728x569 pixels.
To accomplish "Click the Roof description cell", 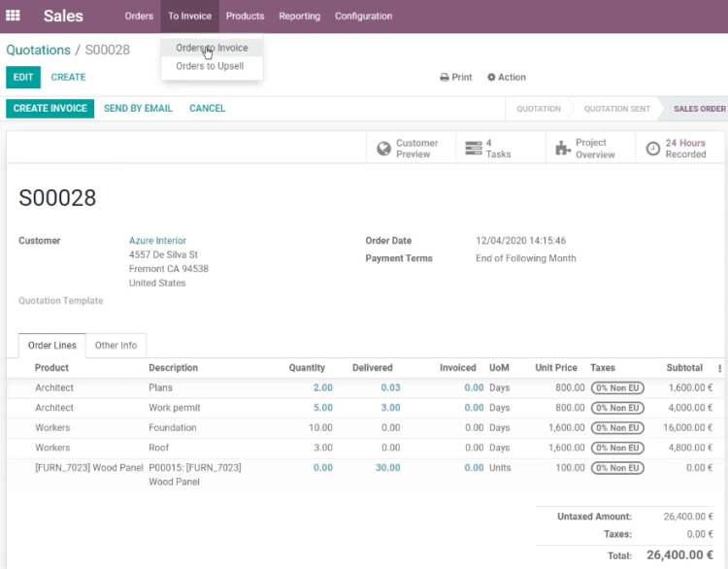I will coord(159,448).
